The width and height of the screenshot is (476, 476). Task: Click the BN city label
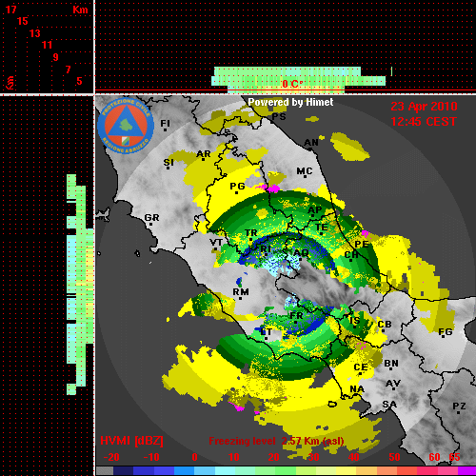pos(391,364)
